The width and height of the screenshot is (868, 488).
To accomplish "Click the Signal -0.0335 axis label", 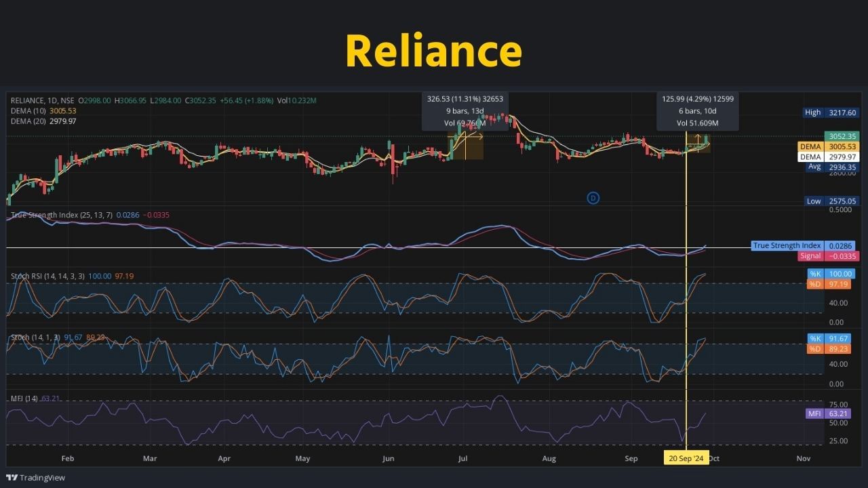I will point(828,256).
